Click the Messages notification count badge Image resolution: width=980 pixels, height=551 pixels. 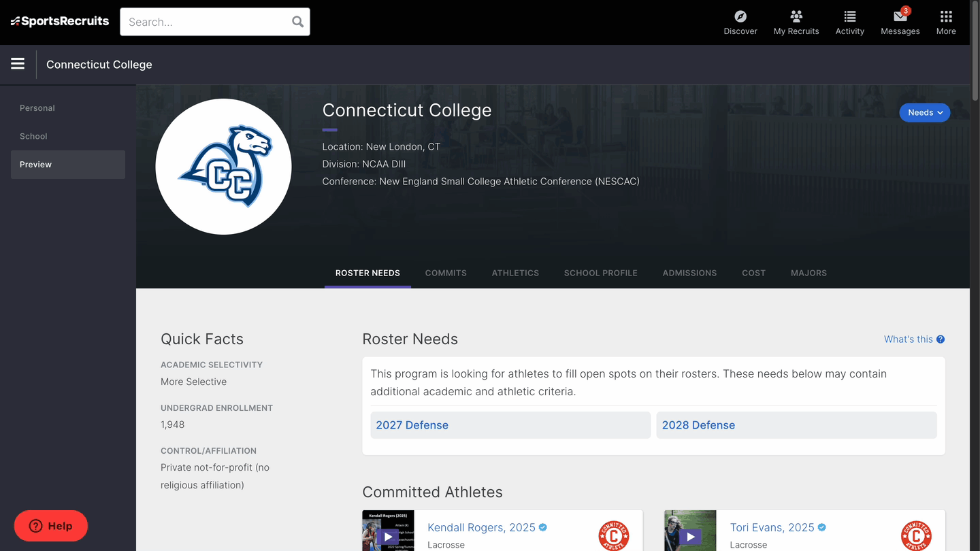[x=906, y=11]
